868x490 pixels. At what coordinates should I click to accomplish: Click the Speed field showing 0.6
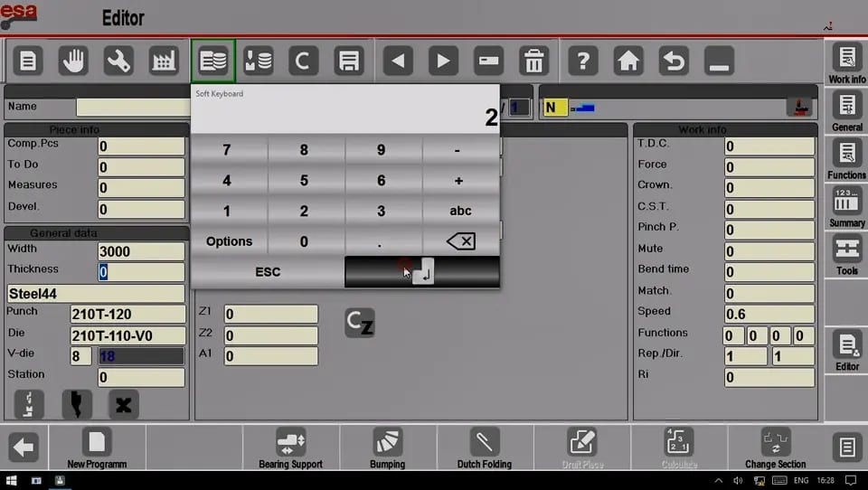(x=769, y=314)
